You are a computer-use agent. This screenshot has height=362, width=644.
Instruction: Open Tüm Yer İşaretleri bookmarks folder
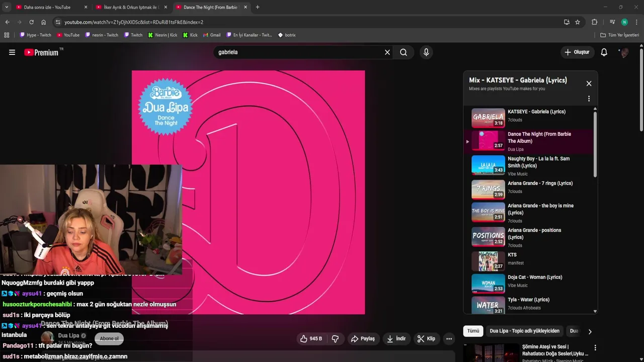619,35
